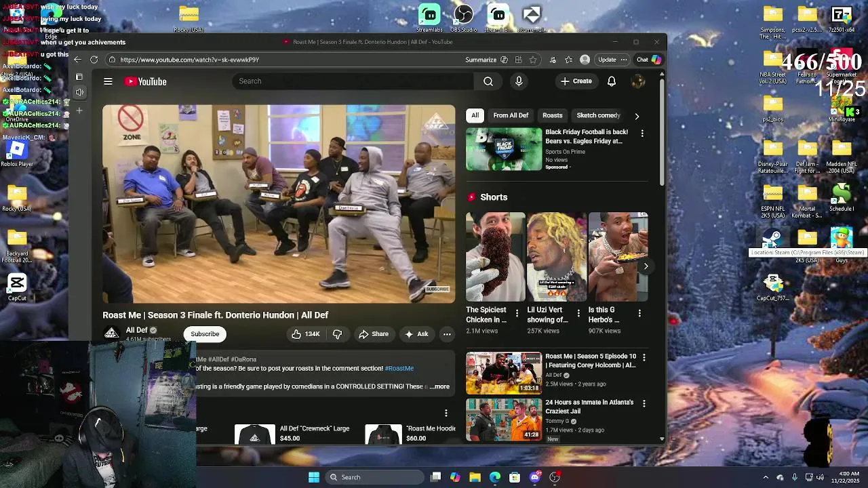Add this page to favorites star
This screenshot has width=868, height=488.
[533, 60]
